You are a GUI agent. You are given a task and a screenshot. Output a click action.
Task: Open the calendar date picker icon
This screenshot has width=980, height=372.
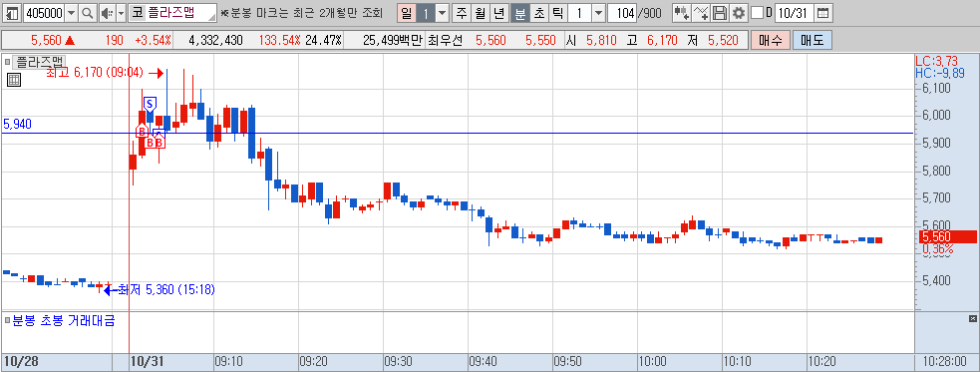coord(823,13)
